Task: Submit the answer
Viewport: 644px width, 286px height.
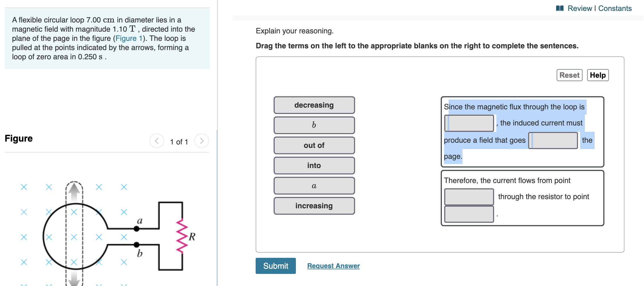Action: click(x=275, y=266)
